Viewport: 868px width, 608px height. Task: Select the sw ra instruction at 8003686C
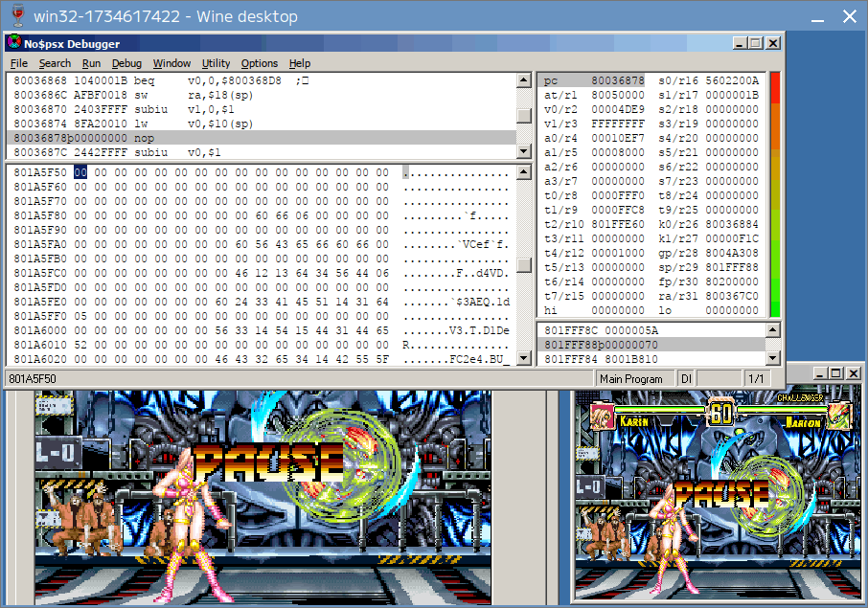click(262, 95)
